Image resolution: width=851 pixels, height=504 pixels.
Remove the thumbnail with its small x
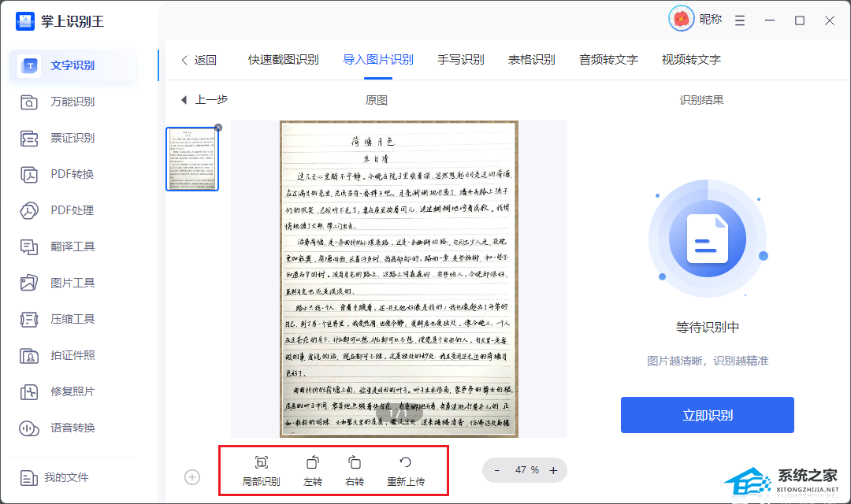(218, 128)
